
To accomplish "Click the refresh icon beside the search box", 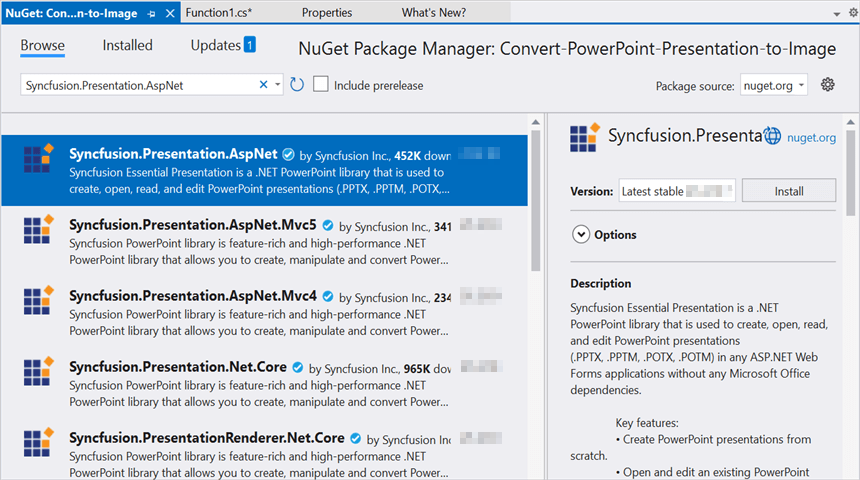I will (297, 85).
